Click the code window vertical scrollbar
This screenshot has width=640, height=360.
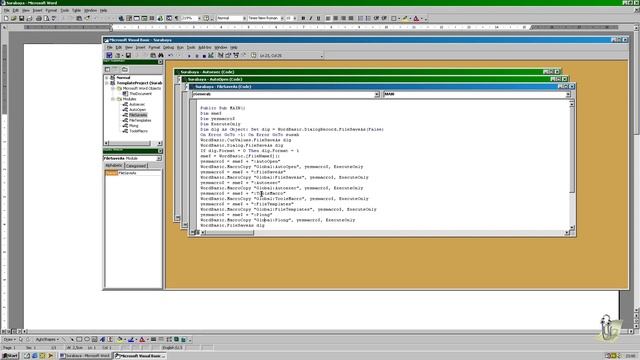[572, 165]
